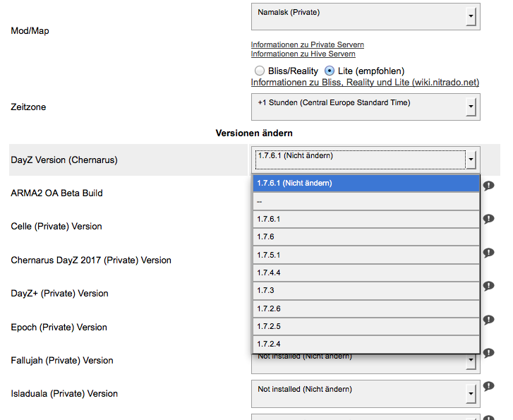This screenshot has height=420, width=513.
Task: Open Informationen zu Private Servern link
Action: coord(307,44)
